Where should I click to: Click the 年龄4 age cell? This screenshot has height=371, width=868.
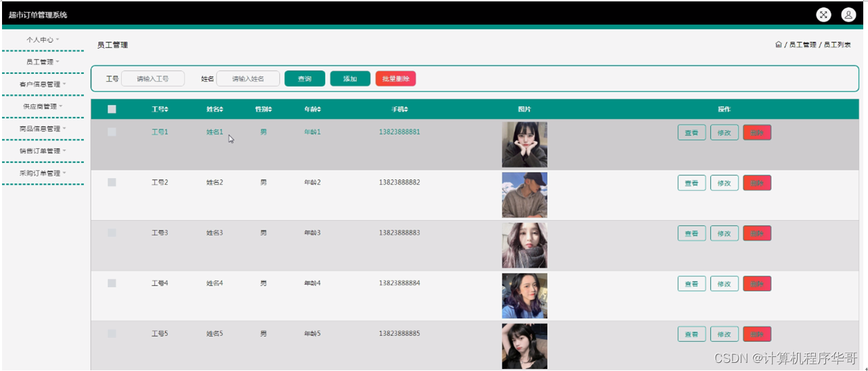click(x=312, y=283)
